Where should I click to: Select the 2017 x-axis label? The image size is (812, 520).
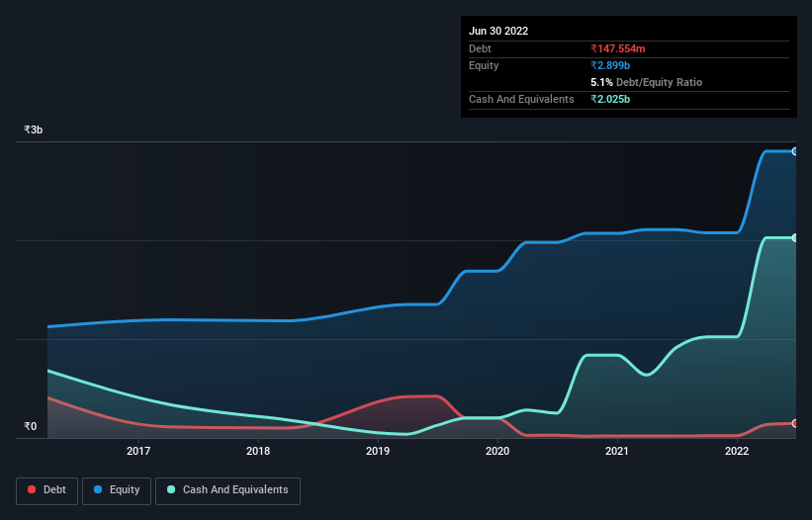(x=138, y=451)
